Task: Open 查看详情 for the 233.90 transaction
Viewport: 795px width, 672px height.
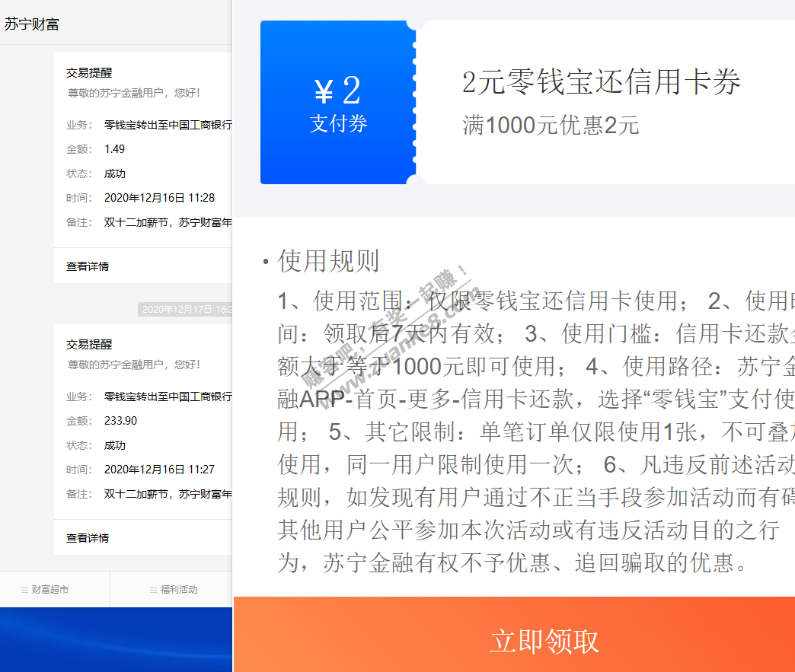Action: 88,538
